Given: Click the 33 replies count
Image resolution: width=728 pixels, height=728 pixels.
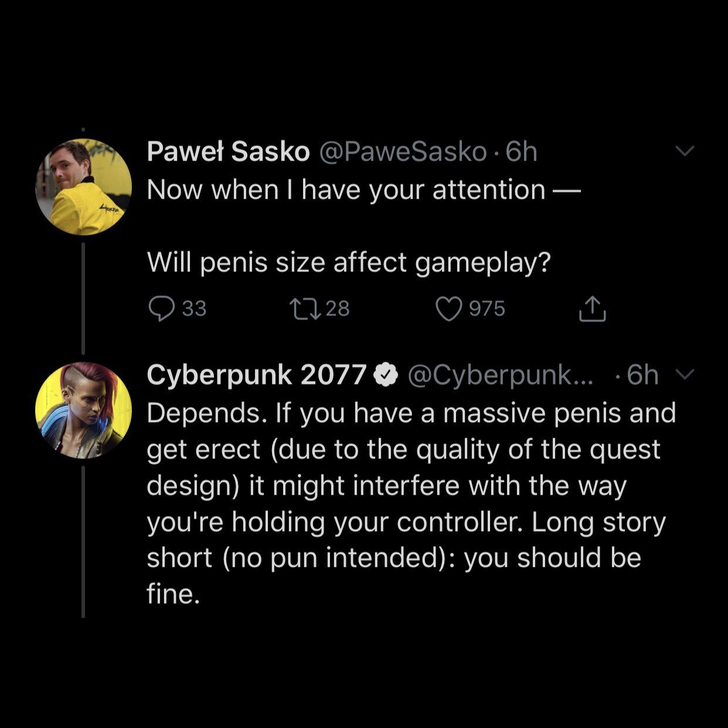Looking at the screenshot, I should click(x=194, y=309).
